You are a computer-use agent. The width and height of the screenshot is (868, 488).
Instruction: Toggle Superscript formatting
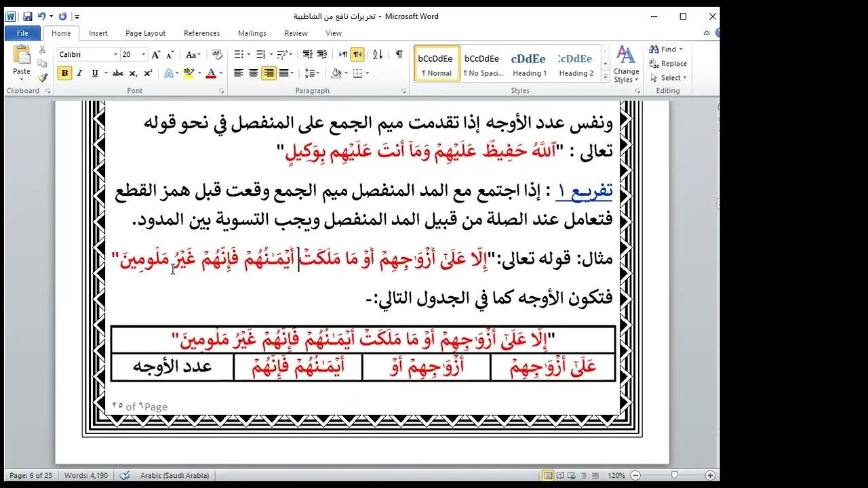[148, 73]
